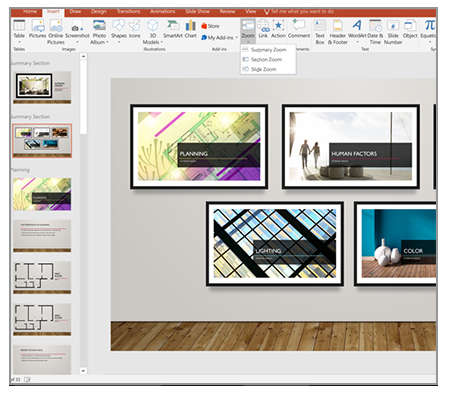Switch to the Design tab
Screen dimensions: 449x399
[x=99, y=12]
